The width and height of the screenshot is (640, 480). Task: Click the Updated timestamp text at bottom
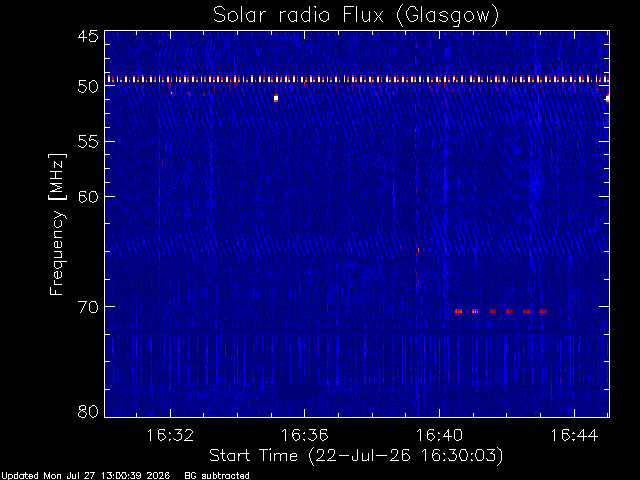(85, 476)
